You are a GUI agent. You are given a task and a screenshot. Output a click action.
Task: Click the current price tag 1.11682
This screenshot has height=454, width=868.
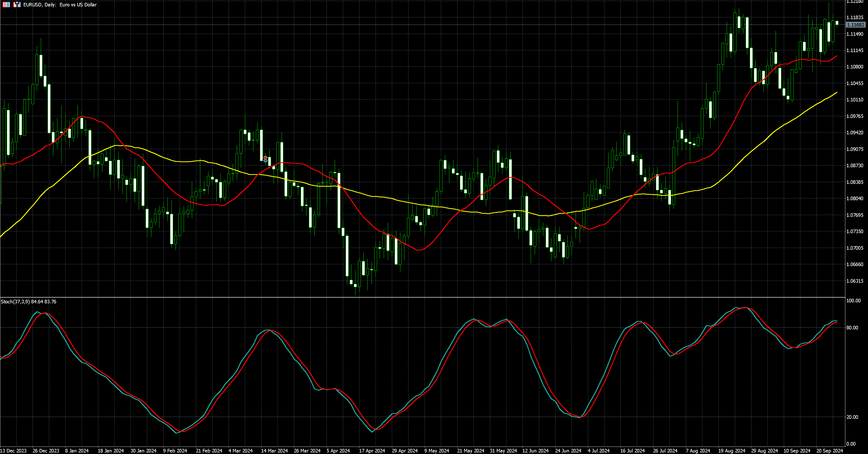pyautogui.click(x=855, y=25)
